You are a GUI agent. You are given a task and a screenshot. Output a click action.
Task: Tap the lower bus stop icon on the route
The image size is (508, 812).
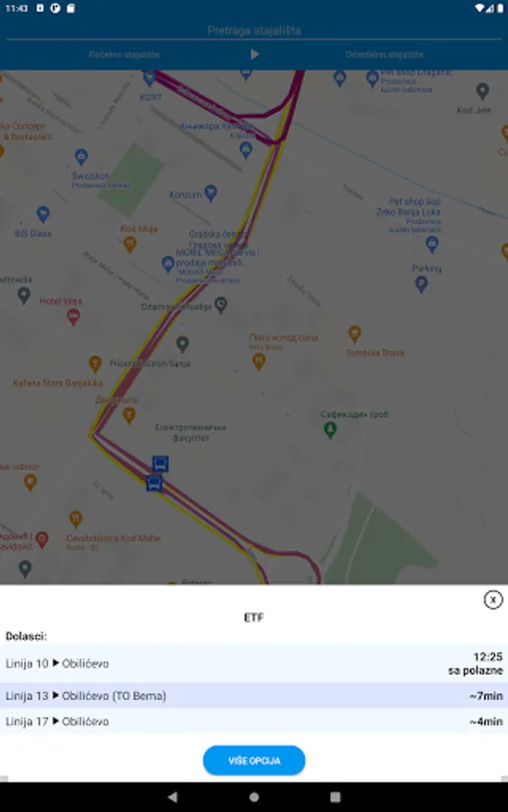[x=153, y=484]
